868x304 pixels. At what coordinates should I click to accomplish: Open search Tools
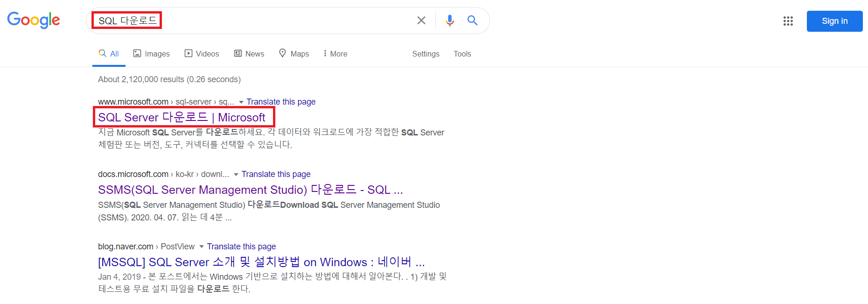point(462,54)
